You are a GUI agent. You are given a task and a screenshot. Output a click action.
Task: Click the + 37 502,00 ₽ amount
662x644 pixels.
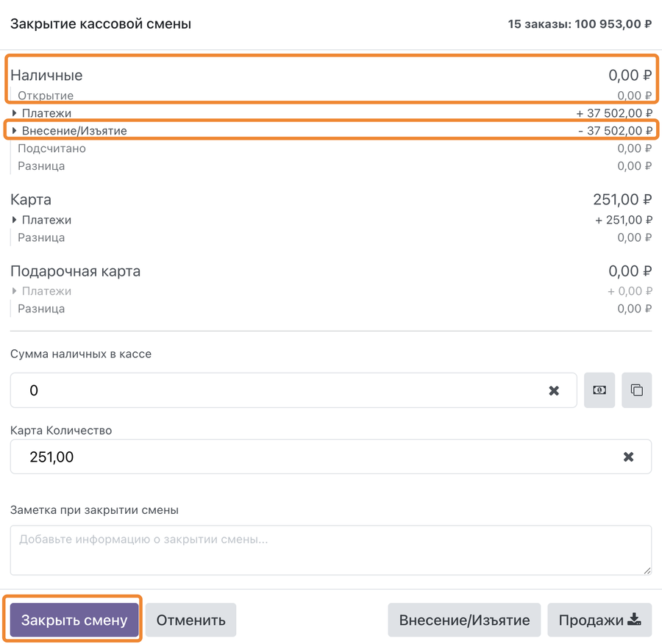click(614, 113)
